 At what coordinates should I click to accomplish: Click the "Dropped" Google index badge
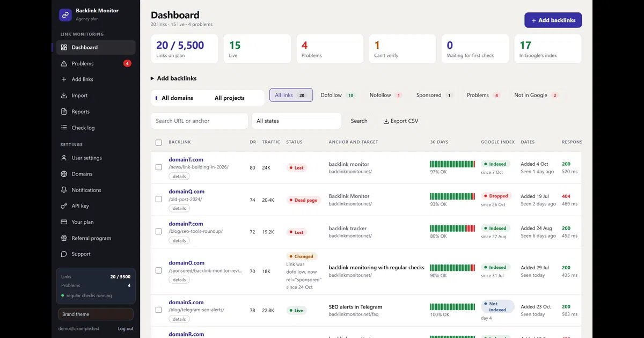[496, 196]
